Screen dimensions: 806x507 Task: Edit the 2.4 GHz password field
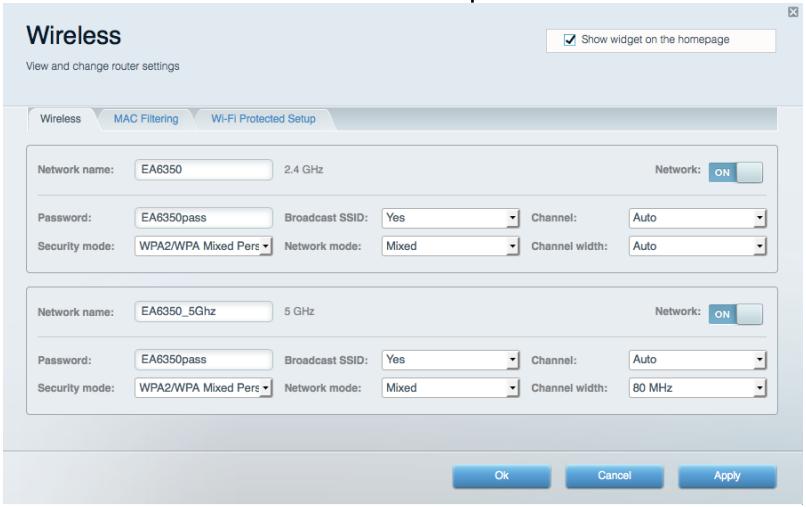coord(204,218)
